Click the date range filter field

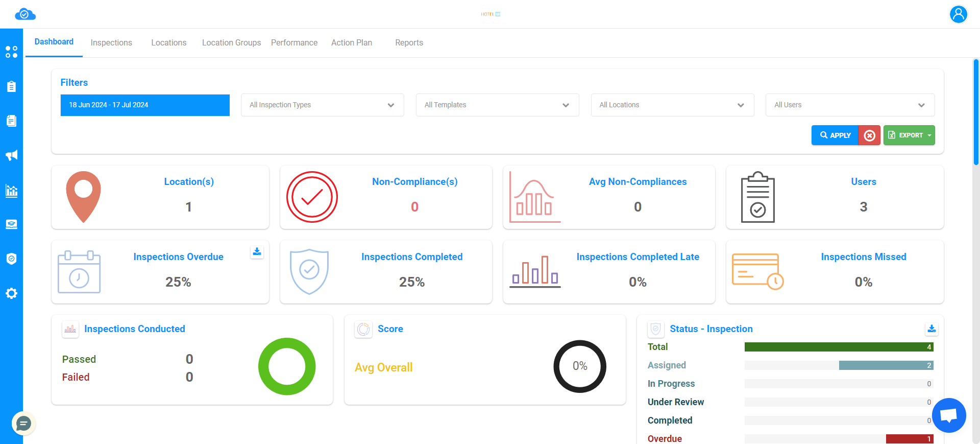tap(145, 105)
